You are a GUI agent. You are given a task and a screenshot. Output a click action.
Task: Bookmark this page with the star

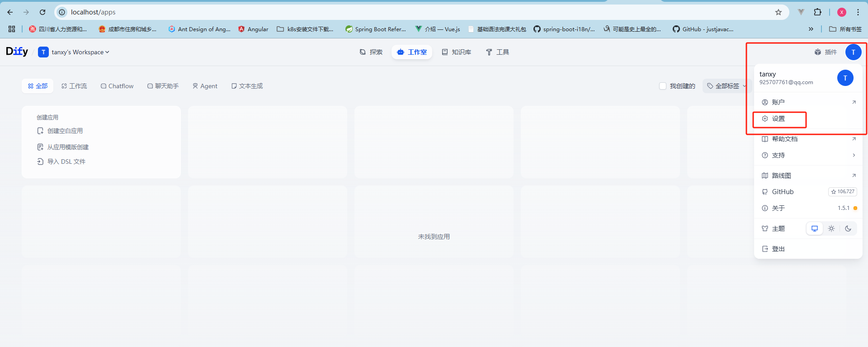pos(778,12)
